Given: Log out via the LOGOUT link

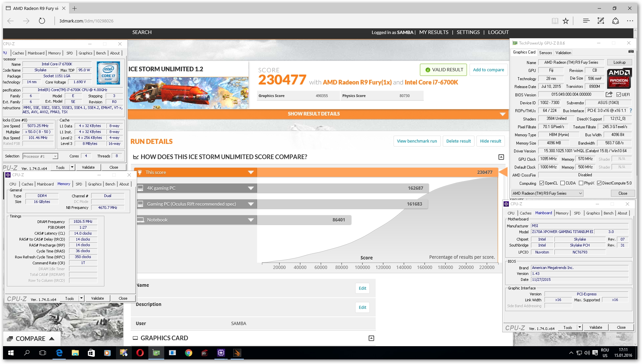Looking at the screenshot, I should [498, 32].
